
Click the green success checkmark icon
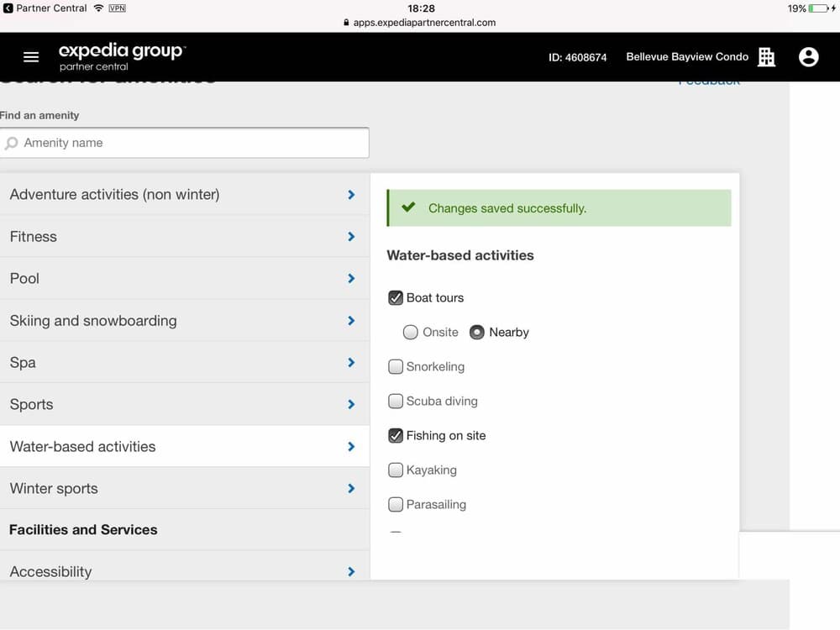pyautogui.click(x=408, y=207)
